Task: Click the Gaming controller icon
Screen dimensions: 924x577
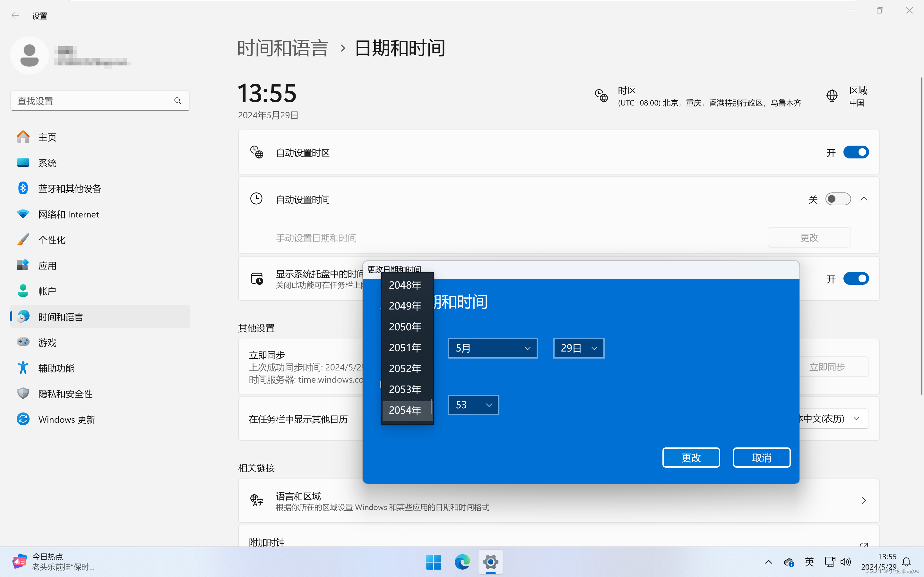Action: tap(23, 342)
